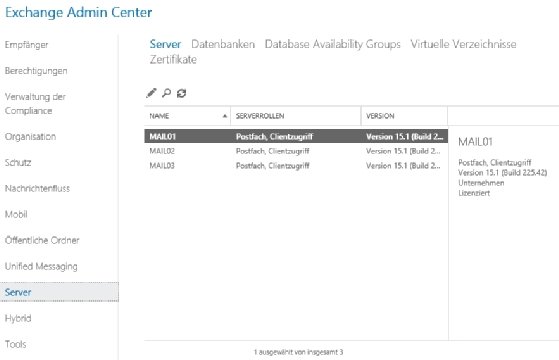Open the Unified Messaging section

coord(41,266)
